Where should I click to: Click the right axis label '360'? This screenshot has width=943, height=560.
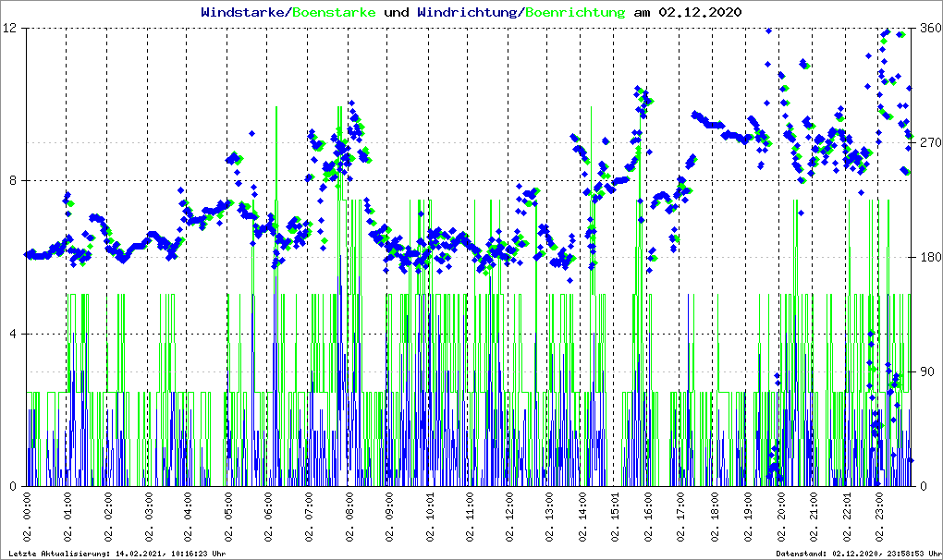tap(928, 29)
